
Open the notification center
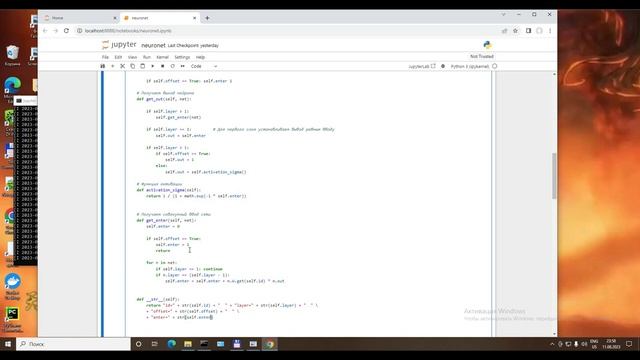point(629,344)
